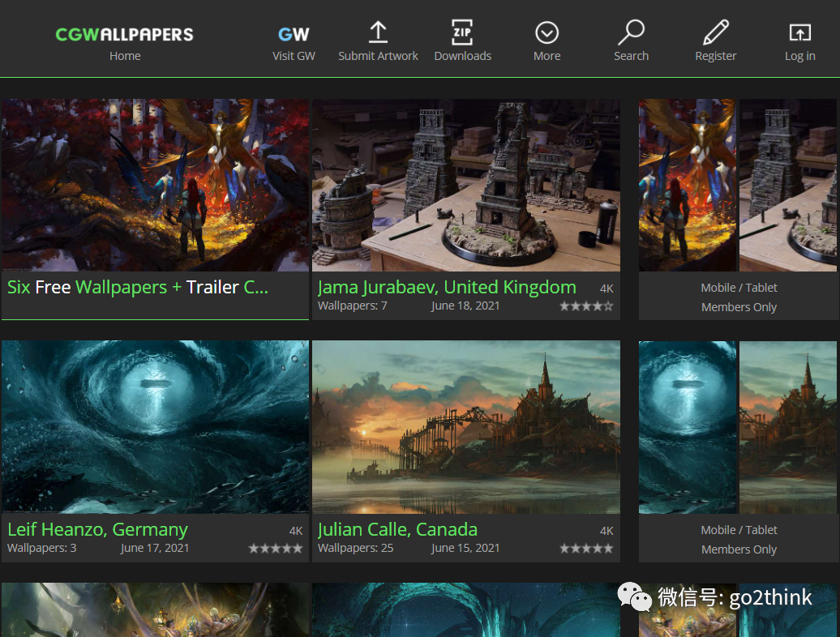Open top mobile preview with winged figure
Viewport: 840px width, 637px height.
click(688, 185)
